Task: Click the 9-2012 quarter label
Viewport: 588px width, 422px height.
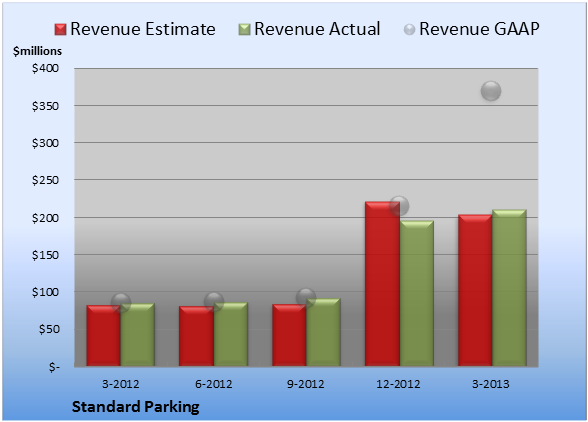Action: [x=306, y=384]
